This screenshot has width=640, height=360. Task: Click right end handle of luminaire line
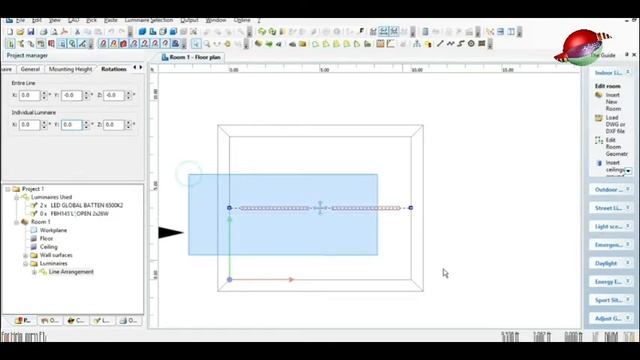pos(411,208)
